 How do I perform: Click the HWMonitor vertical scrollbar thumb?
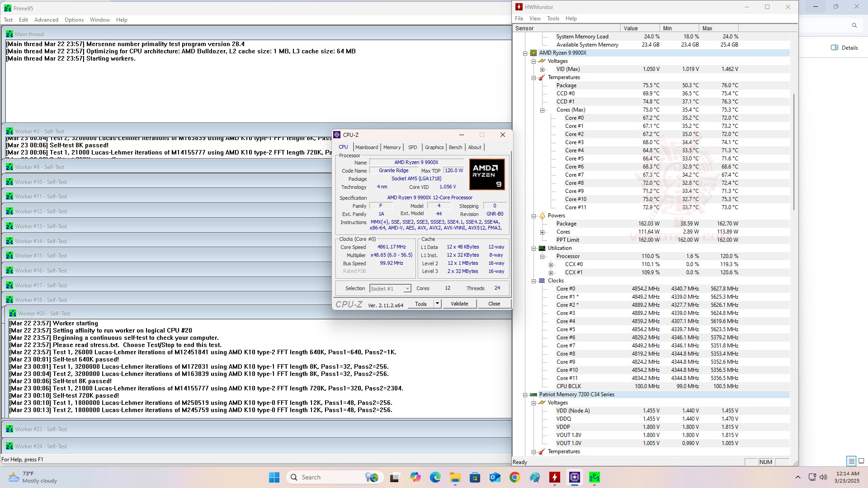[794, 151]
